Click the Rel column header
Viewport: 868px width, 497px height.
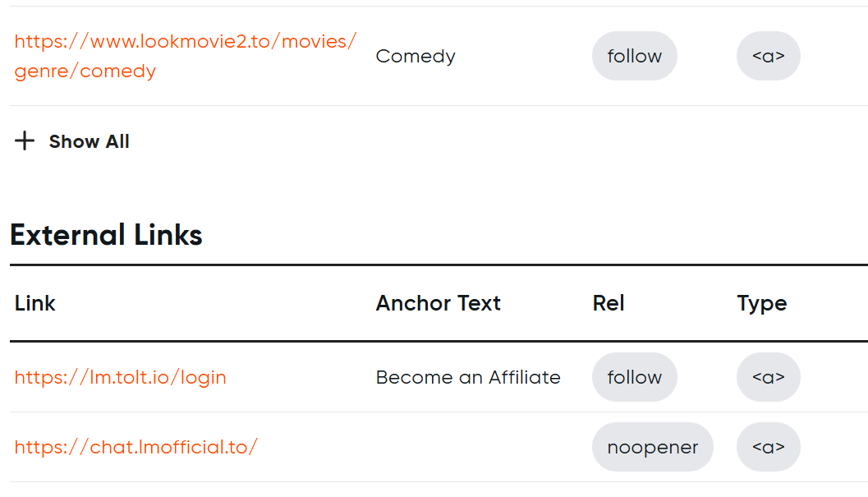point(609,304)
